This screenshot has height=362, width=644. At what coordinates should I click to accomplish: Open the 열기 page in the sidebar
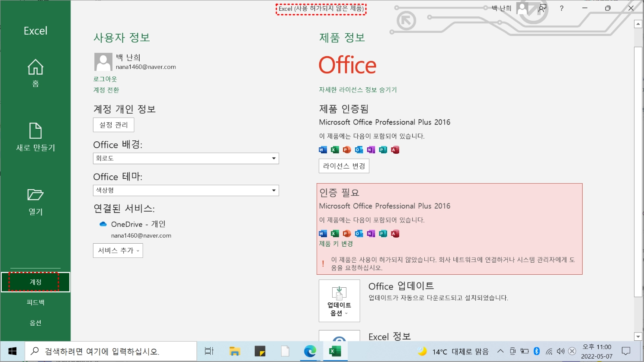pyautogui.click(x=35, y=202)
